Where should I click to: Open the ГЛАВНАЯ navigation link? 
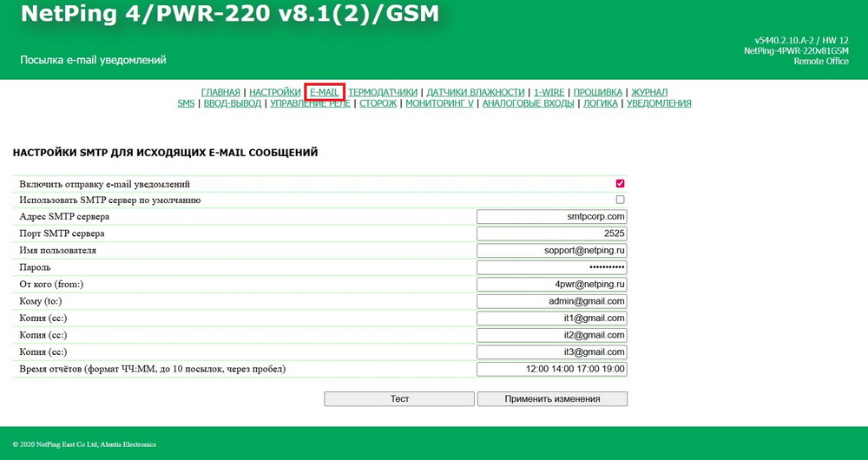(220, 92)
